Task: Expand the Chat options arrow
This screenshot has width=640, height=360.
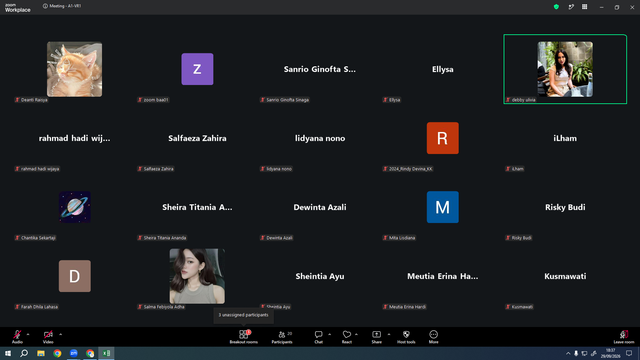Action: [x=329, y=334]
